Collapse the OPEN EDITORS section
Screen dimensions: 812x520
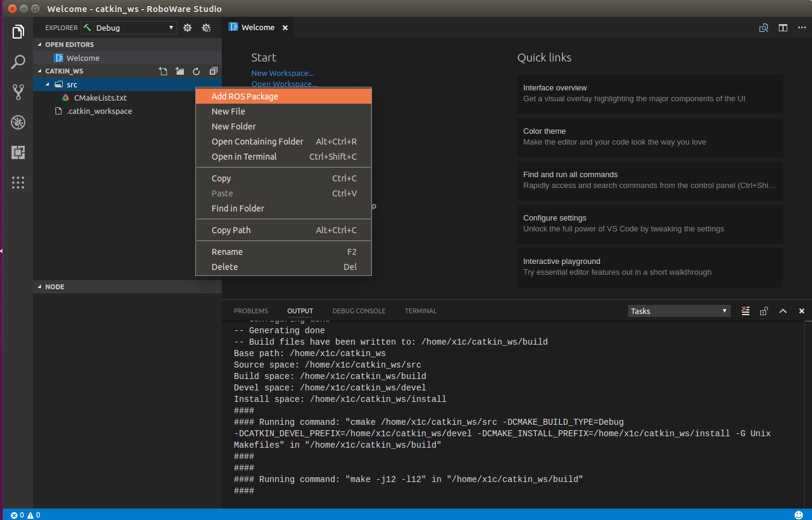coord(69,45)
